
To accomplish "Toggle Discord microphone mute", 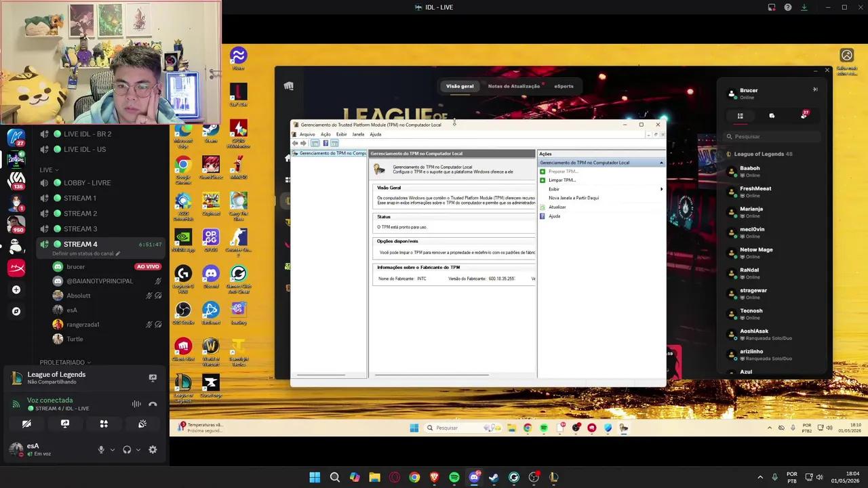I will coord(101,449).
